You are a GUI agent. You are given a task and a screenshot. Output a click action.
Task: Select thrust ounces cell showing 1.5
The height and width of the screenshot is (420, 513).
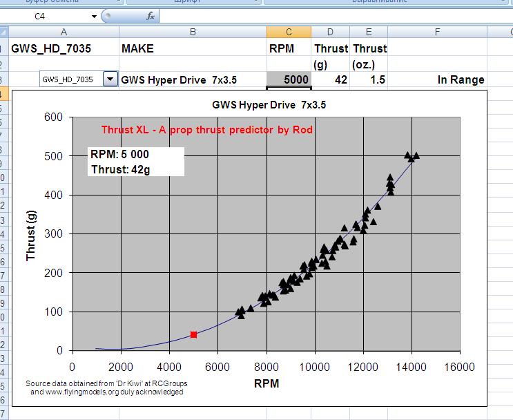pyautogui.click(x=369, y=79)
